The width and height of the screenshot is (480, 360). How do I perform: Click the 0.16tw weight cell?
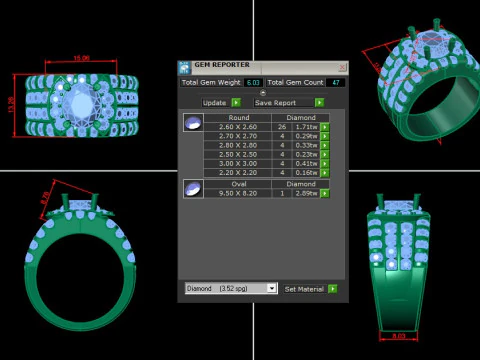tap(306, 173)
